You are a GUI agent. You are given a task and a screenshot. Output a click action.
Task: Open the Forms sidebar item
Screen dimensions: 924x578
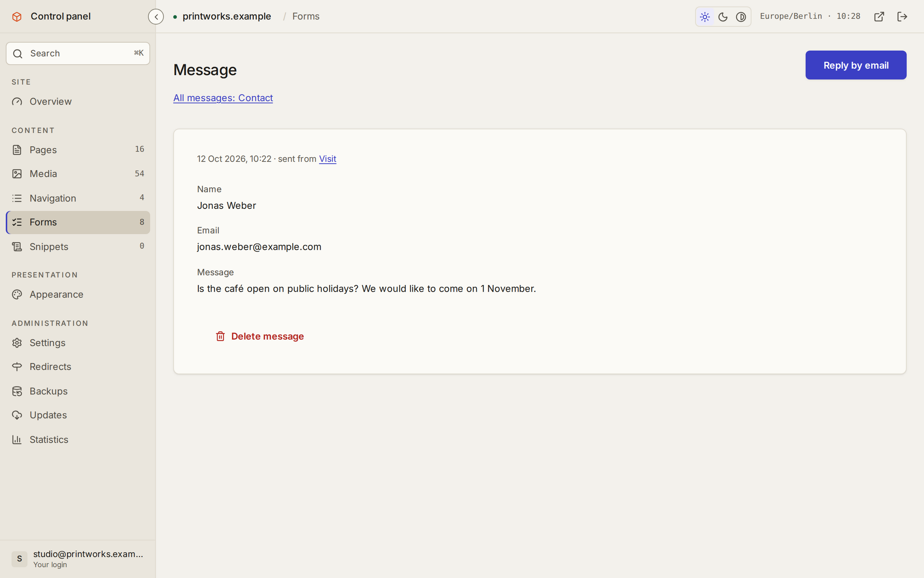(x=78, y=222)
